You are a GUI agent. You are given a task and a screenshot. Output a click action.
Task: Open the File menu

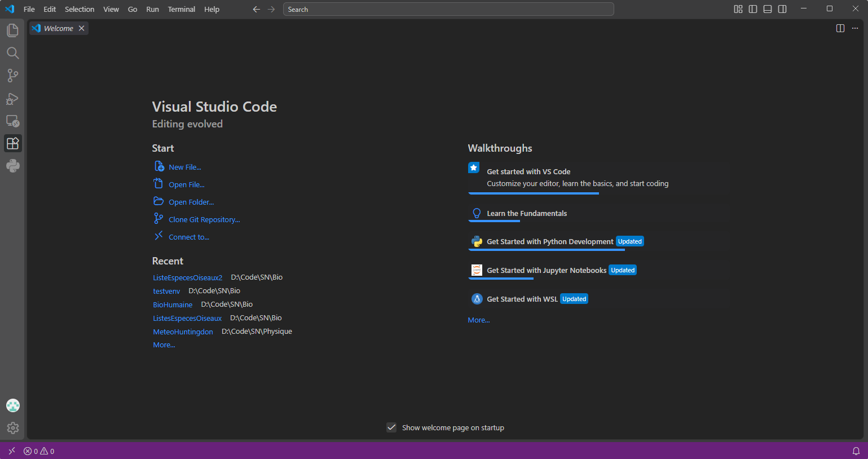29,9
